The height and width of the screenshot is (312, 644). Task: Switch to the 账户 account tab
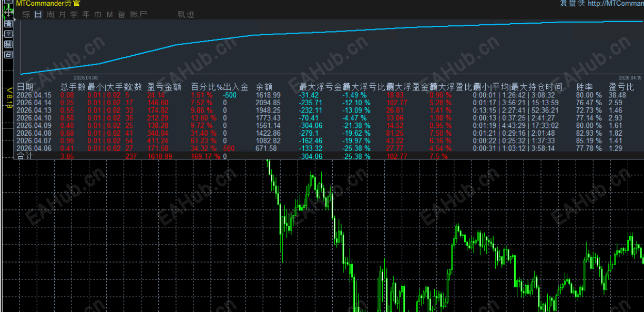click(x=138, y=15)
